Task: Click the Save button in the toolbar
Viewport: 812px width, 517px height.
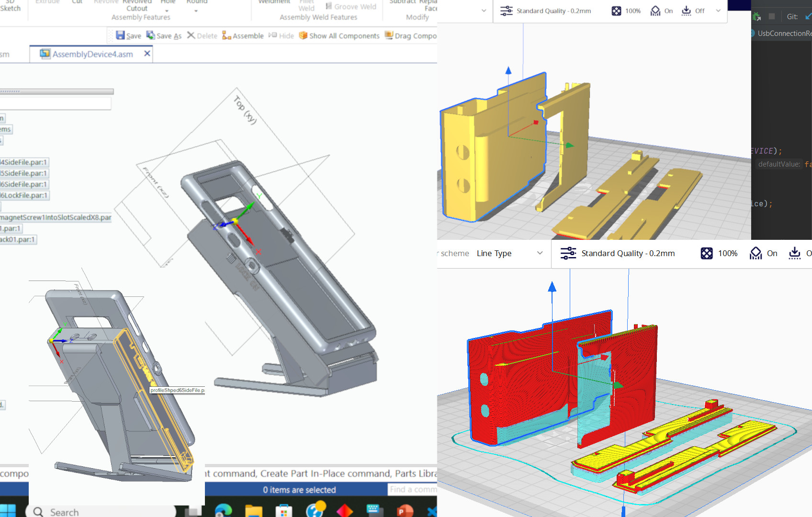Action: (128, 36)
